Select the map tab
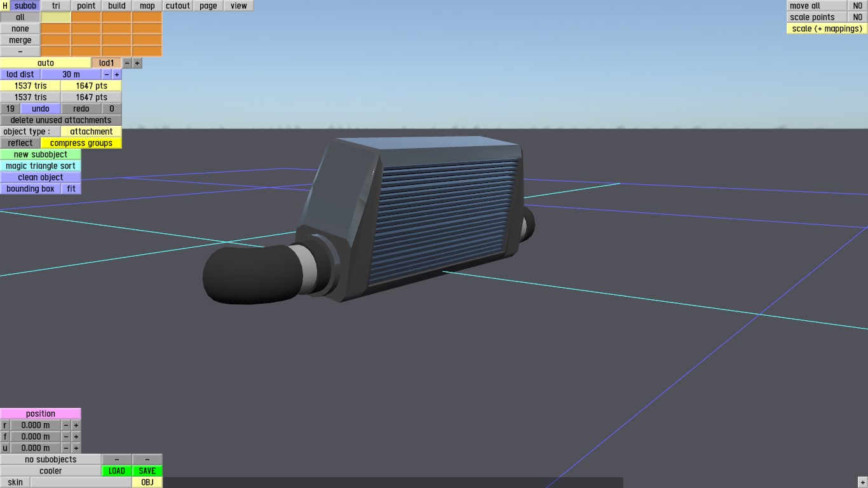Screen dimensions: 868x488 [147, 6]
